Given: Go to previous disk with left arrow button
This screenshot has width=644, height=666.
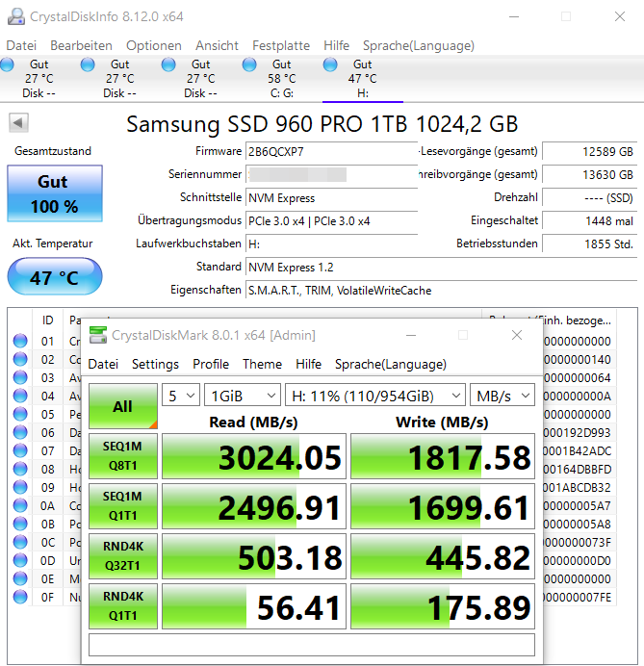Looking at the screenshot, I should pos(18,123).
